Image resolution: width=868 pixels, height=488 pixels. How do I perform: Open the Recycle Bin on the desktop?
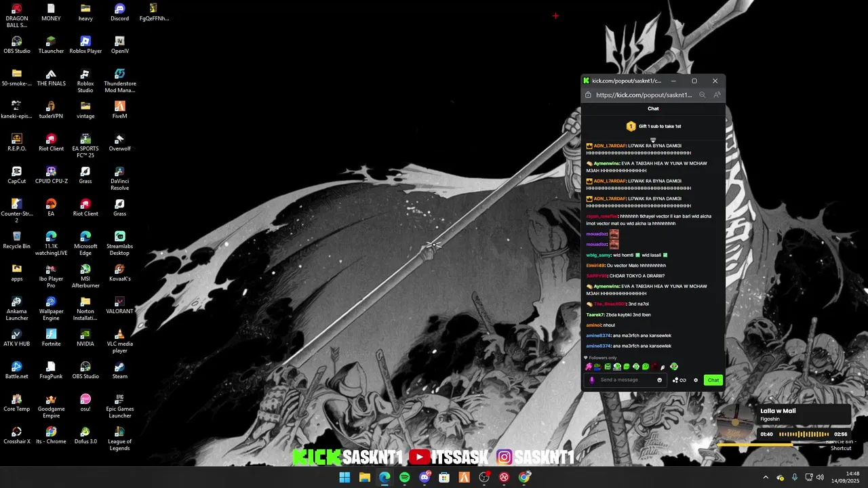[x=17, y=241]
